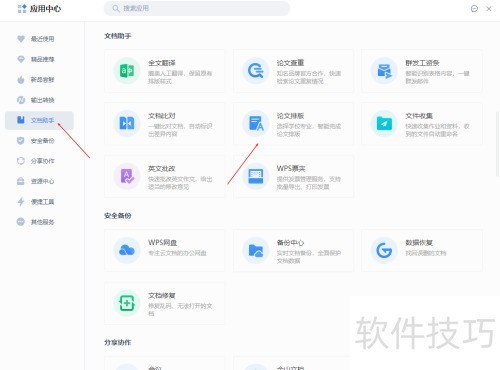Go to 最近使用 in the sidebar
500x370 pixels.
(39, 39)
